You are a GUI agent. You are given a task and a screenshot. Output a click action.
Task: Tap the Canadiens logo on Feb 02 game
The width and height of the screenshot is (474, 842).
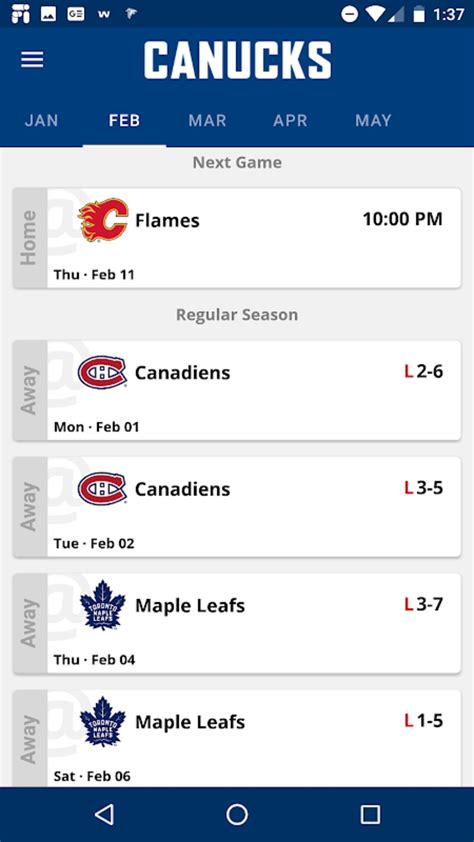click(103, 489)
